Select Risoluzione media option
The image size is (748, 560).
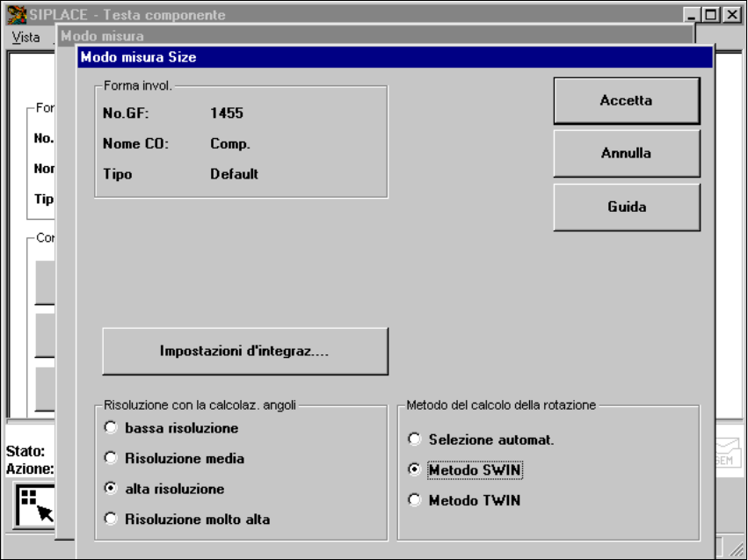pos(111,458)
